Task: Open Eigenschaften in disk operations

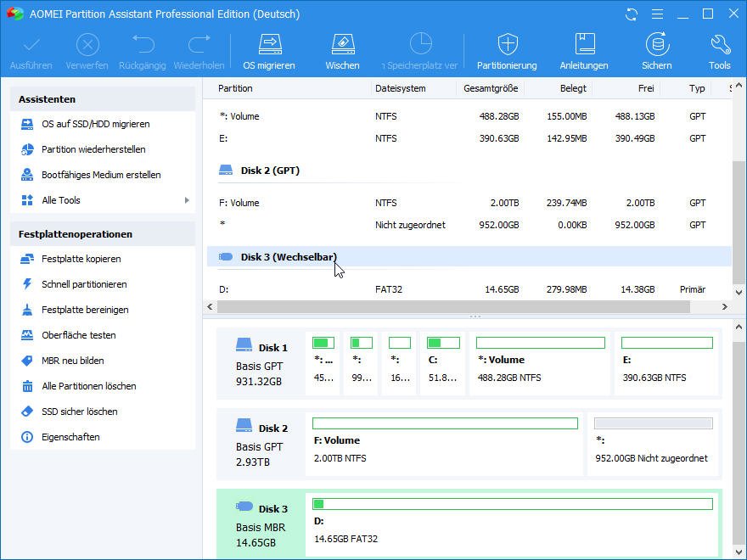Action: coord(70,437)
